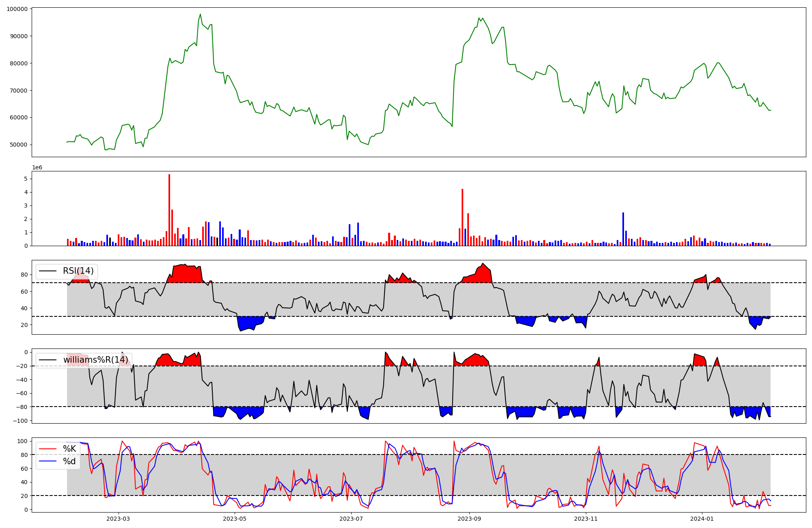Click the williams%R(14) legend label

tap(95, 360)
